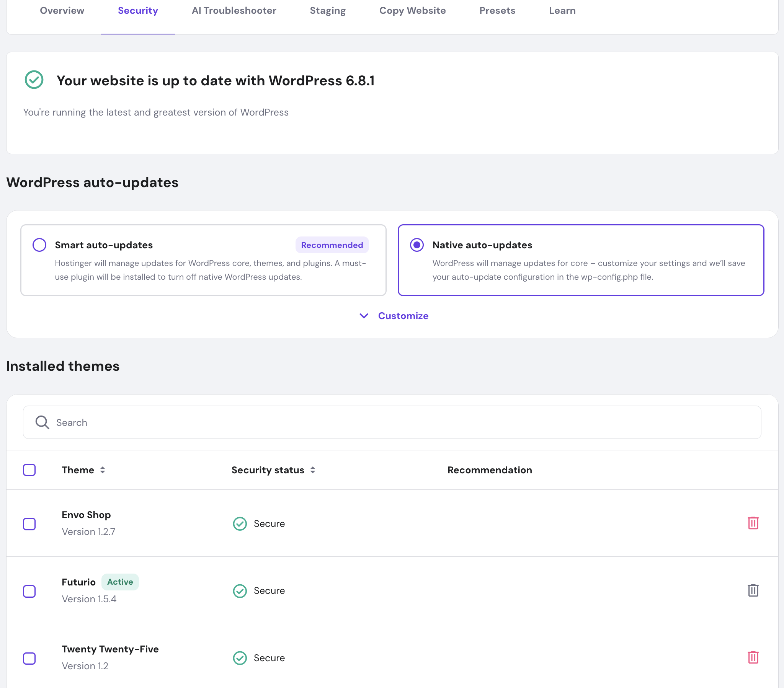The width and height of the screenshot is (784, 688).
Task: Click Version 1.5.4 text
Action: point(89,598)
